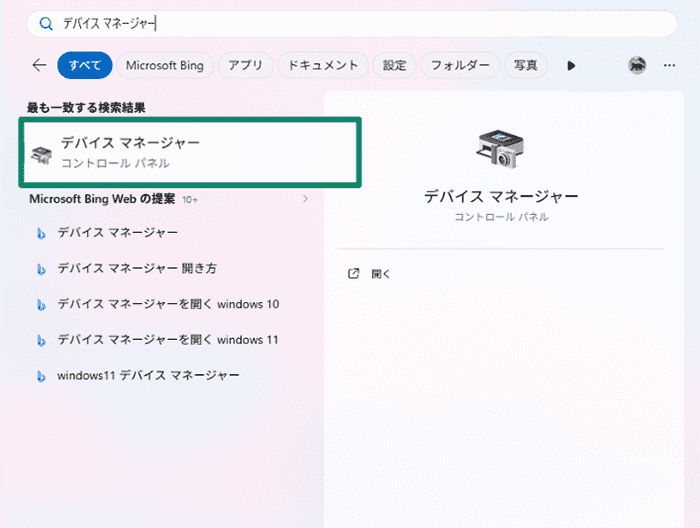Select the ドキュメント filter tab

coord(322,65)
